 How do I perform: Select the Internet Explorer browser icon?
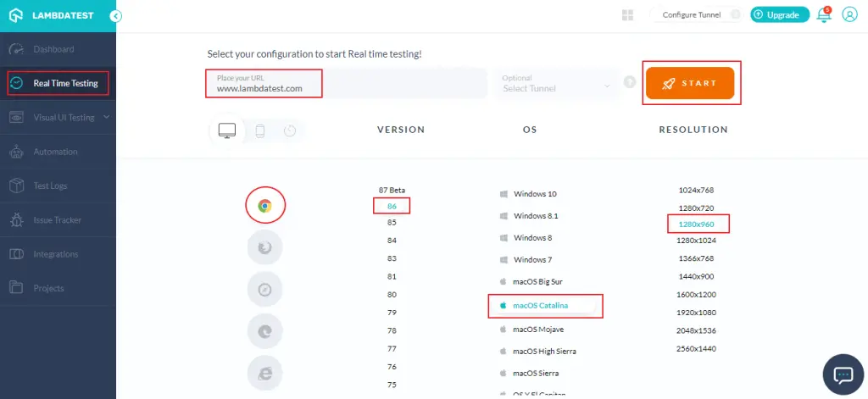click(x=264, y=372)
